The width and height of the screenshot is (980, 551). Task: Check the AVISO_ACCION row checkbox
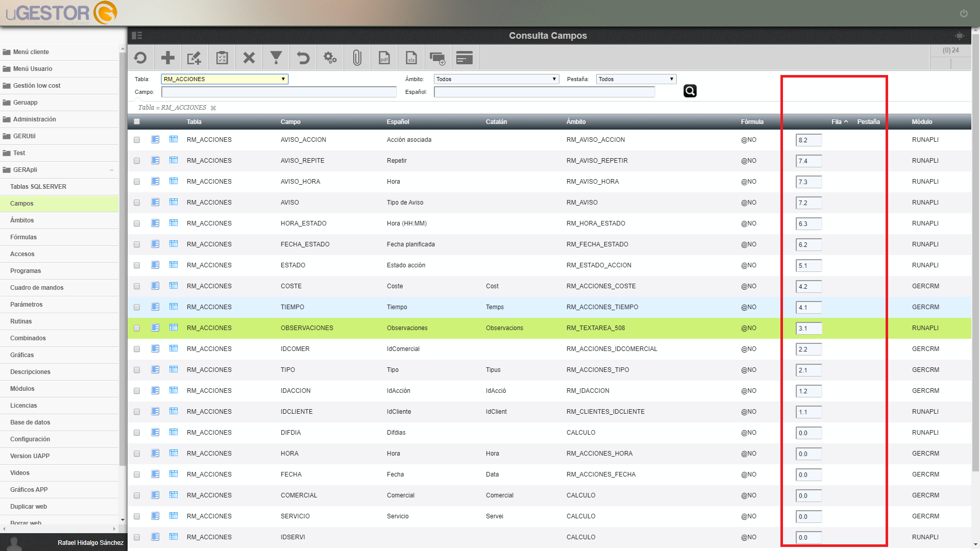tap(137, 140)
